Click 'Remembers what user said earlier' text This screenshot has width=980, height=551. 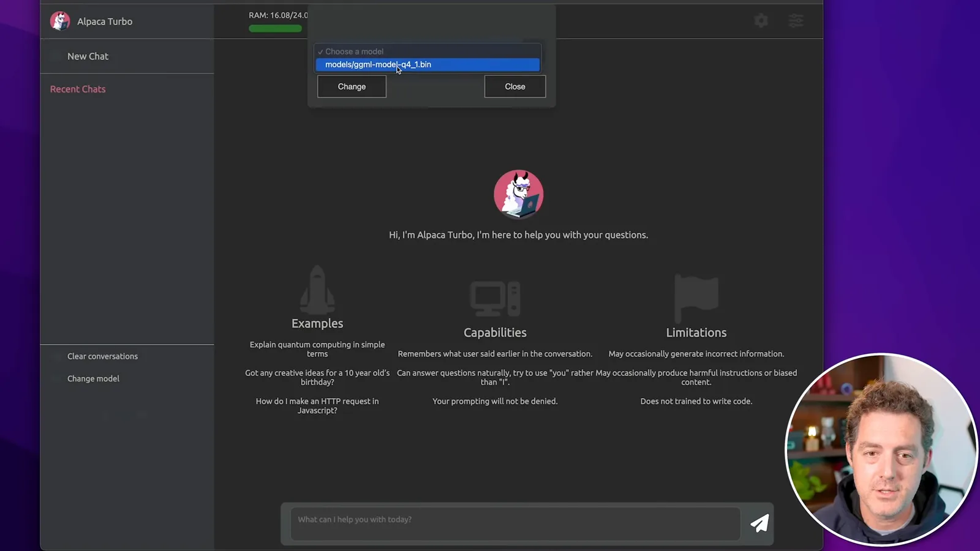[x=495, y=354]
